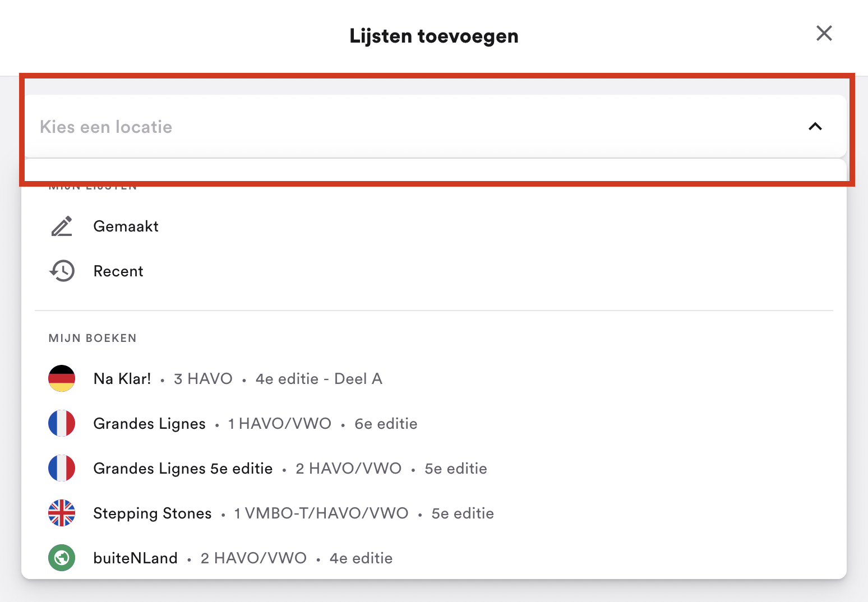Select the Na Klar! book
868x602 pixels.
[433, 379]
